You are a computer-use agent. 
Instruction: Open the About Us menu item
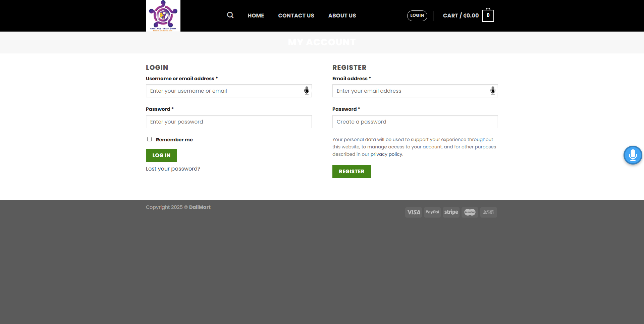tap(342, 15)
